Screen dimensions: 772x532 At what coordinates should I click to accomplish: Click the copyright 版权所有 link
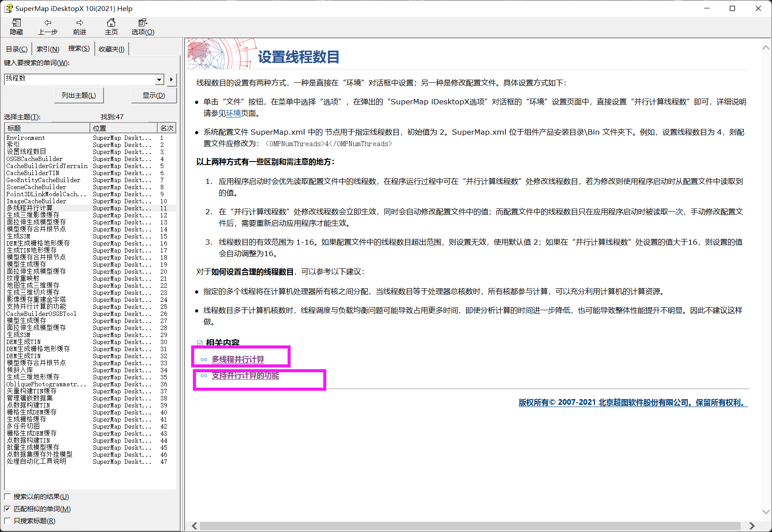pos(633,402)
